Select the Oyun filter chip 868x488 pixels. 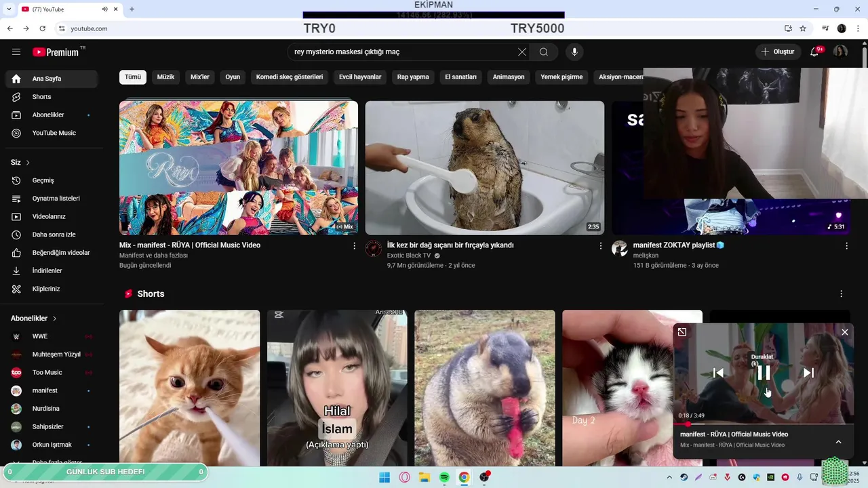pyautogui.click(x=233, y=77)
